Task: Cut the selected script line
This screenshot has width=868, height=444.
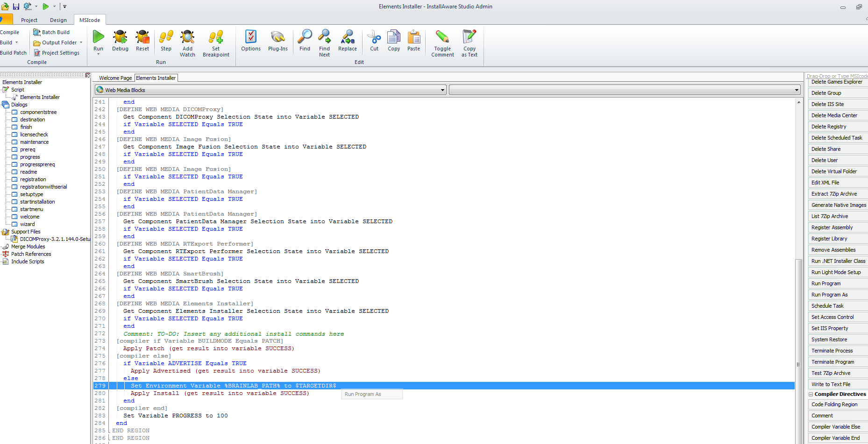Action: (x=374, y=40)
